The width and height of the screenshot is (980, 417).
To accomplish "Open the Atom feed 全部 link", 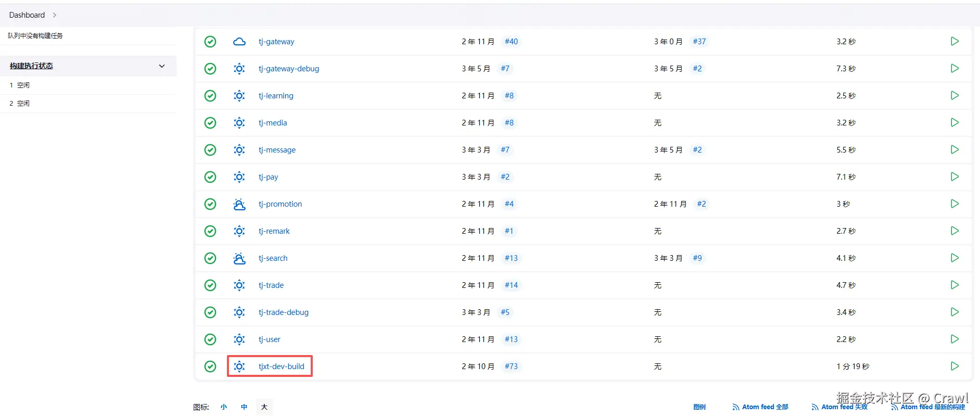I will 760,407.
